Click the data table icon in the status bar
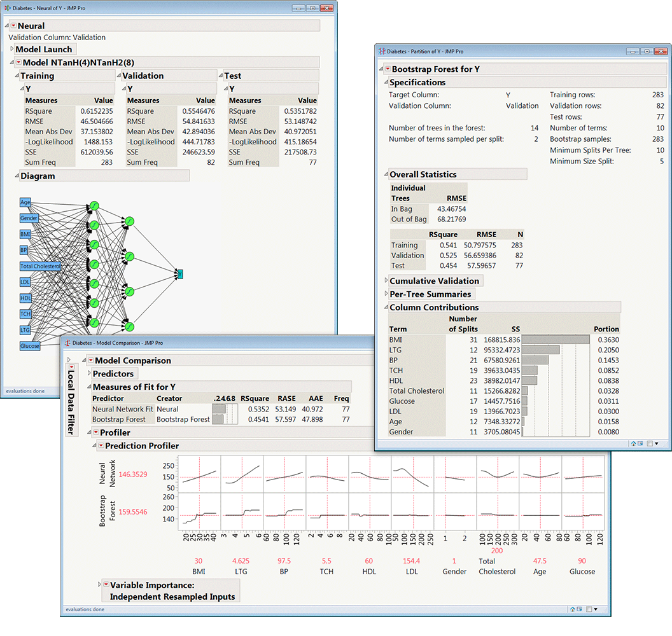The width and height of the screenshot is (672, 636). pyautogui.click(x=641, y=443)
